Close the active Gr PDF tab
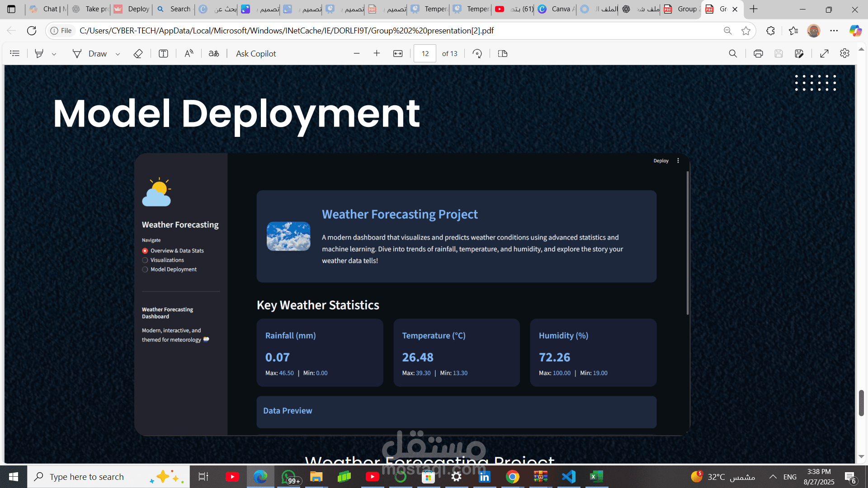868x488 pixels. (735, 9)
